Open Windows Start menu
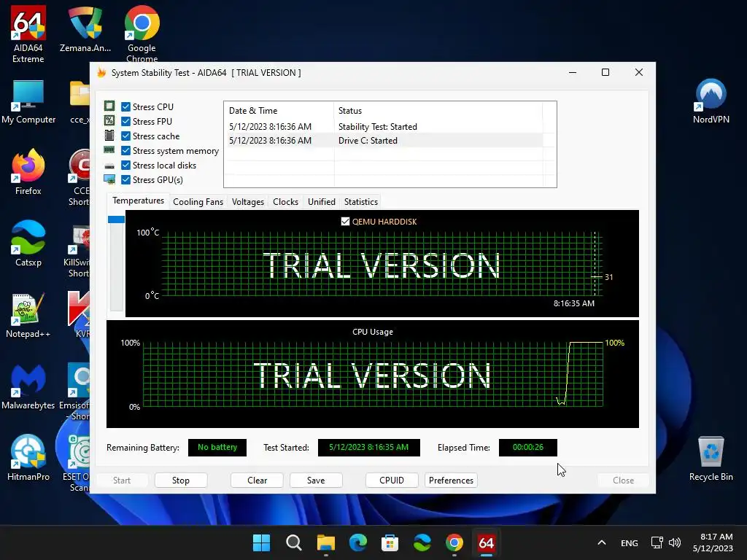Image resolution: width=747 pixels, height=560 pixels. click(x=261, y=542)
